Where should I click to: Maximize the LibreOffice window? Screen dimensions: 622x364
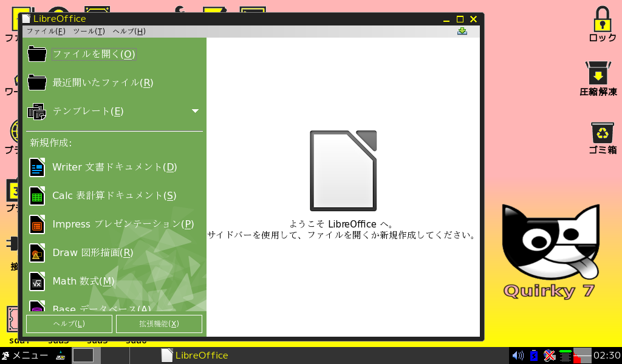(460, 19)
